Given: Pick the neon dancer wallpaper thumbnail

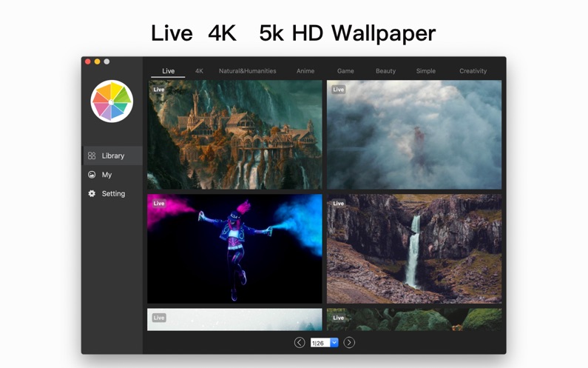Looking at the screenshot, I should pos(234,250).
